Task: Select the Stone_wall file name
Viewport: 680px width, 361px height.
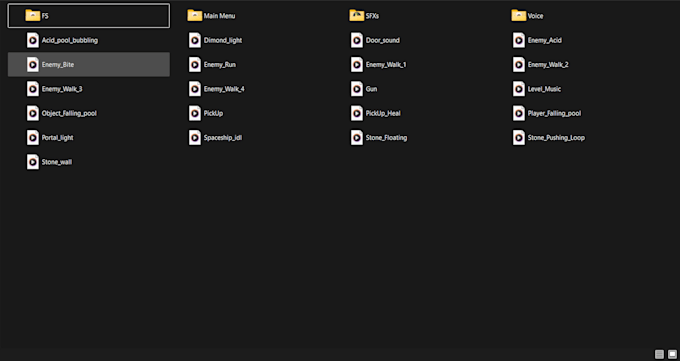Action: click(x=57, y=162)
